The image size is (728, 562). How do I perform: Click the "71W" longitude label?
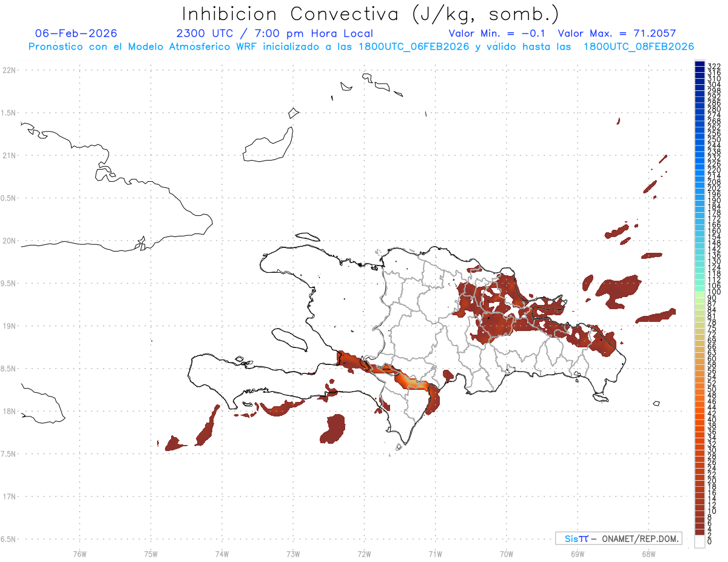[435, 554]
